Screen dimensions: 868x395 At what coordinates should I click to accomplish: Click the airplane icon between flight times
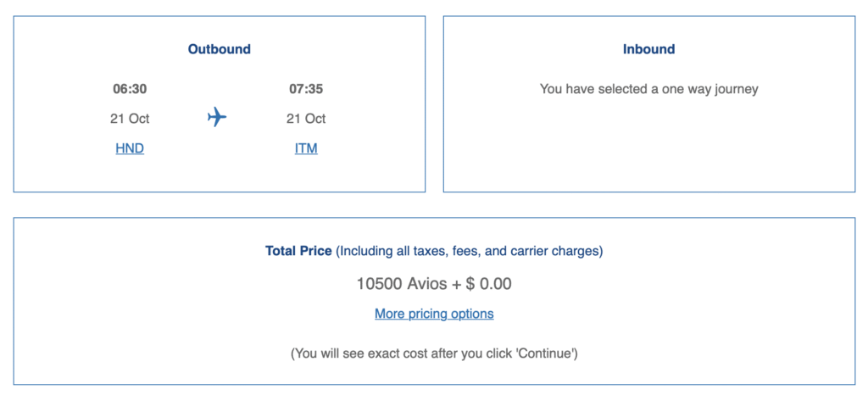pos(217,117)
